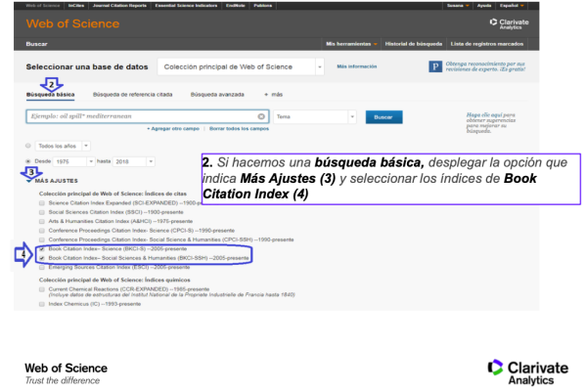Open the Tema field dropdown
This screenshot has width=587, height=392.
click(x=314, y=116)
